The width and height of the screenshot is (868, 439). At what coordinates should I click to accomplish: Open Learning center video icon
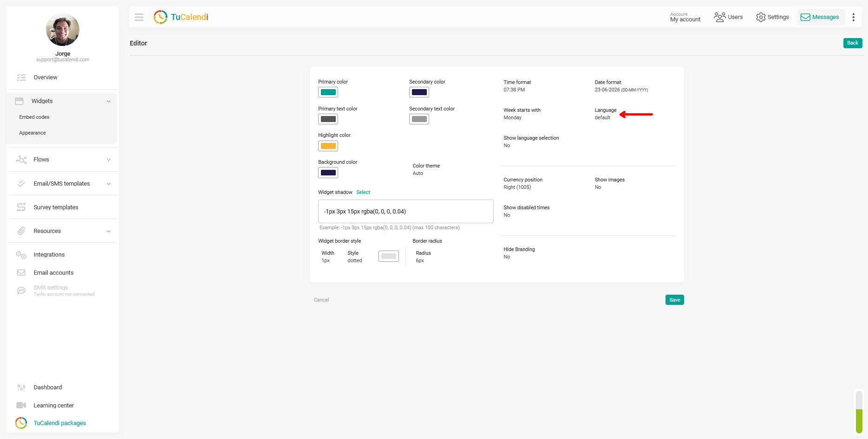click(x=21, y=406)
